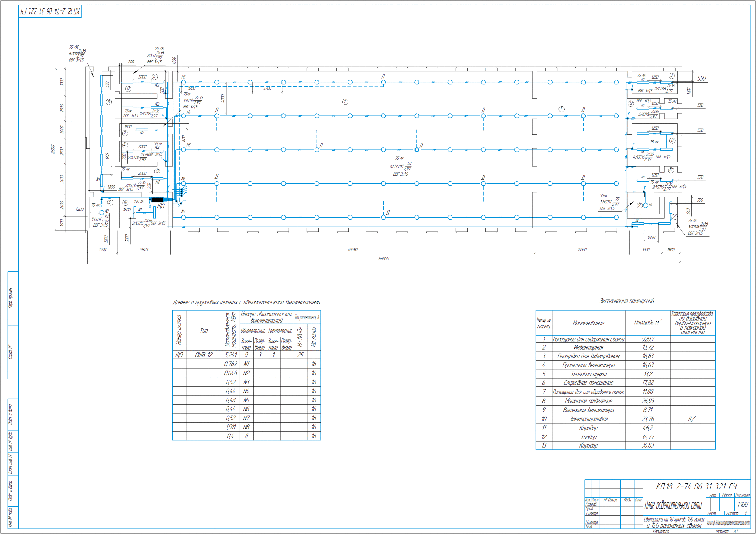Click the panel type 'ОЩВ-12'
The height and width of the screenshot is (534, 756).
[x=204, y=355]
